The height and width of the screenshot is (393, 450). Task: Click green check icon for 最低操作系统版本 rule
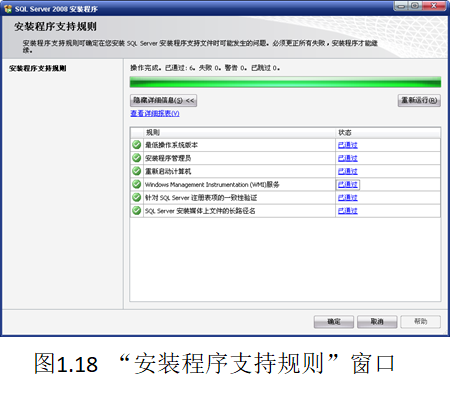coord(136,145)
